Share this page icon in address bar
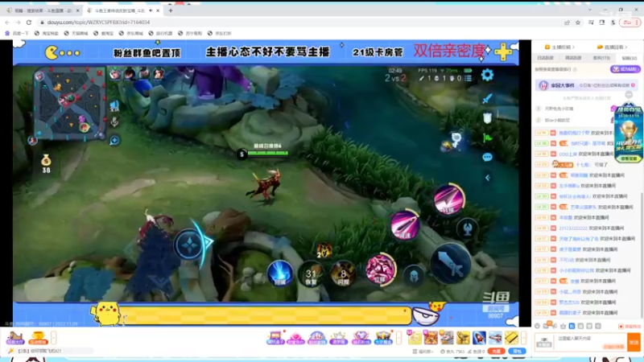This screenshot has height=362, width=644. point(568,23)
